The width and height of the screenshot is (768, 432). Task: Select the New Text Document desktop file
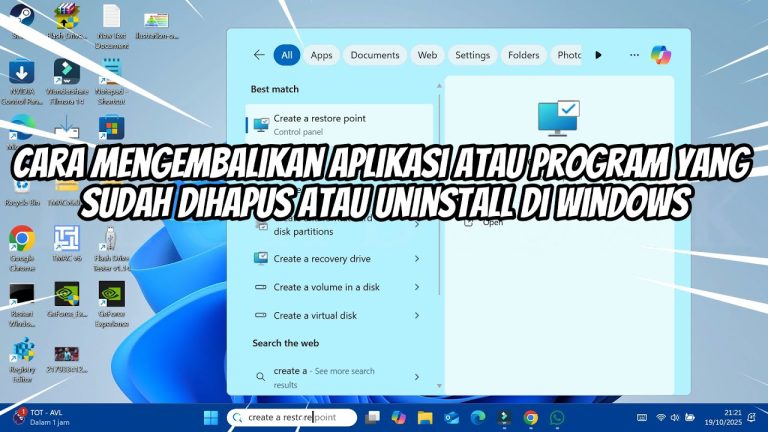coord(112,25)
